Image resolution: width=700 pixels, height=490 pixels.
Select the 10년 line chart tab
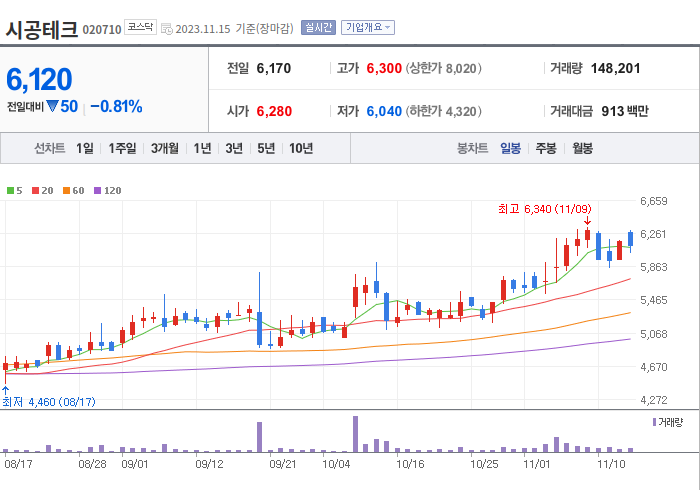301,148
